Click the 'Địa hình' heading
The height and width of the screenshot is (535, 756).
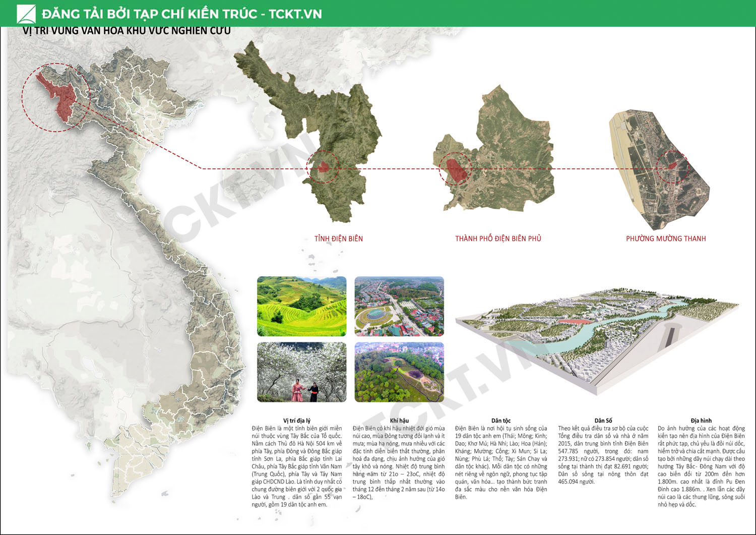701,421
